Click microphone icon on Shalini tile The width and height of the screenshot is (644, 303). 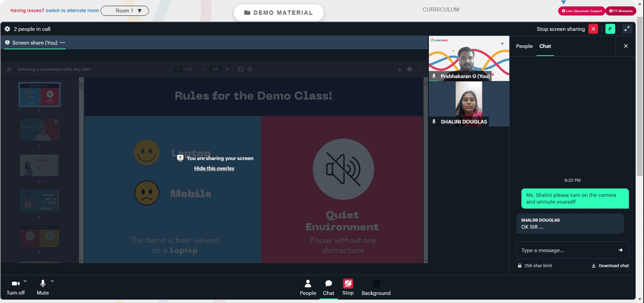(433, 122)
